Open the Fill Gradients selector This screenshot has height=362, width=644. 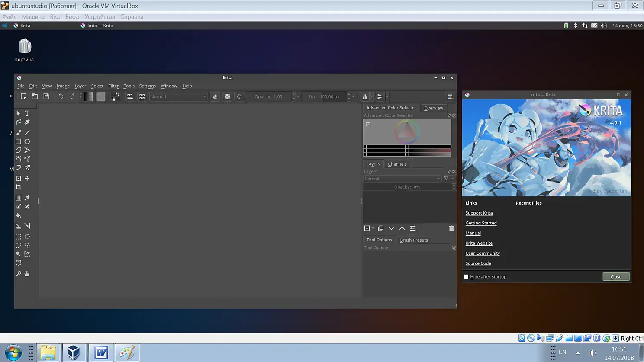point(88,96)
